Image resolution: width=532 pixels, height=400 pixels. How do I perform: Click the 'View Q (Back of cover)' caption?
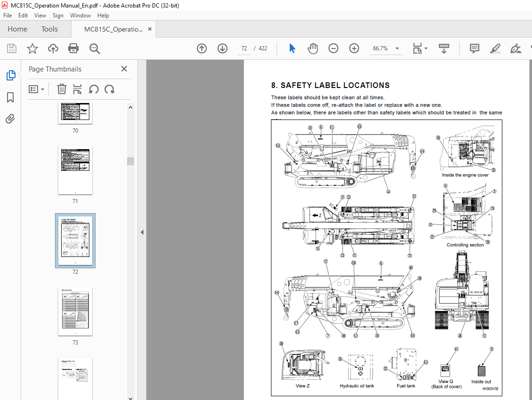(x=446, y=384)
